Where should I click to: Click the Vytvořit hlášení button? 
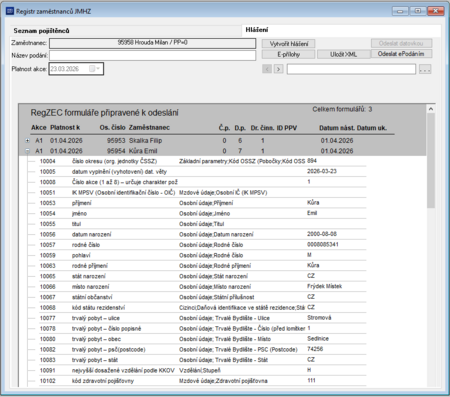(x=289, y=44)
